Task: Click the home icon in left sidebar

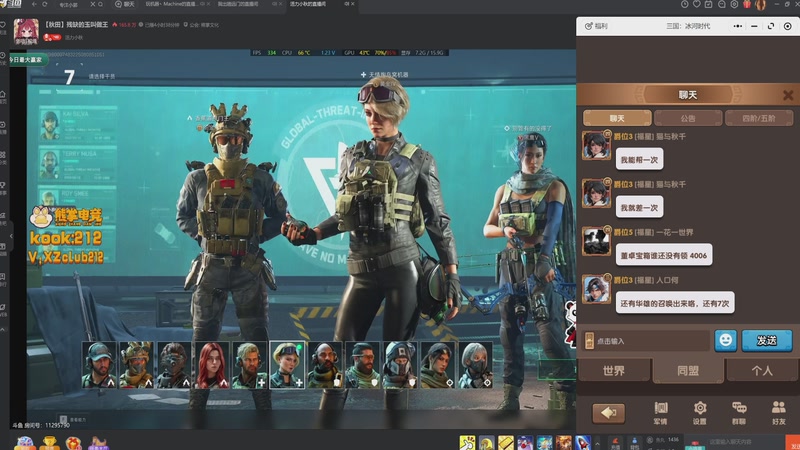Action: pos(3,96)
